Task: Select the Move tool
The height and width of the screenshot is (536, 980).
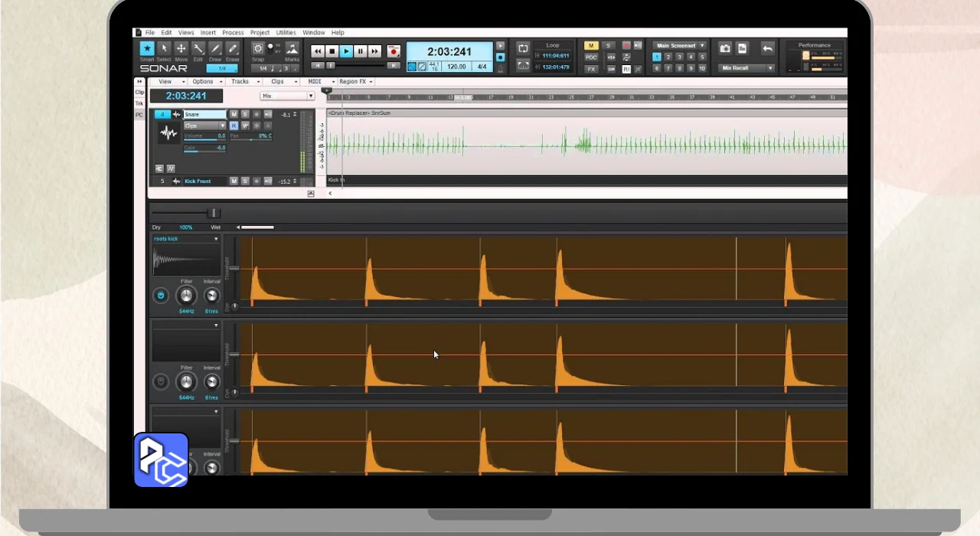Action: click(181, 49)
